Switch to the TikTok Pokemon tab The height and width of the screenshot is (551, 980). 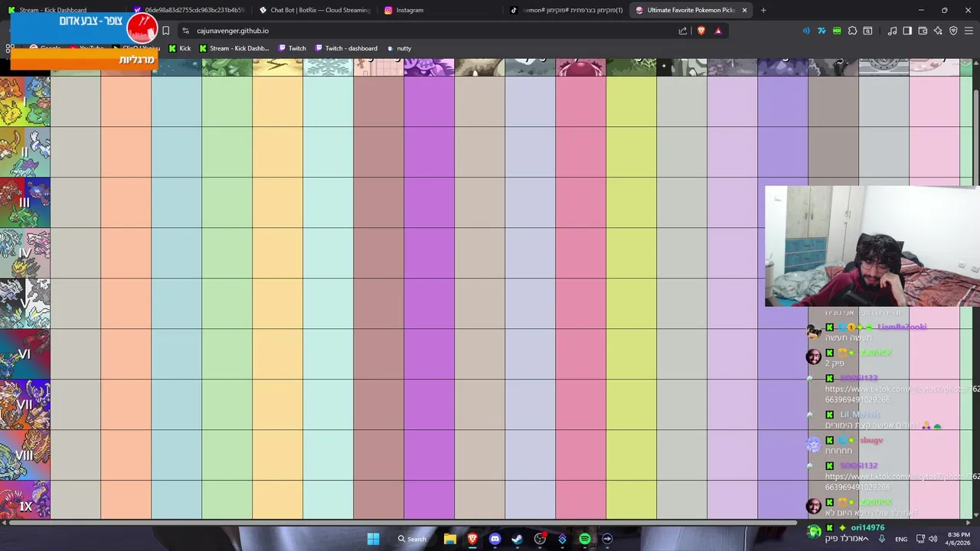click(x=566, y=10)
